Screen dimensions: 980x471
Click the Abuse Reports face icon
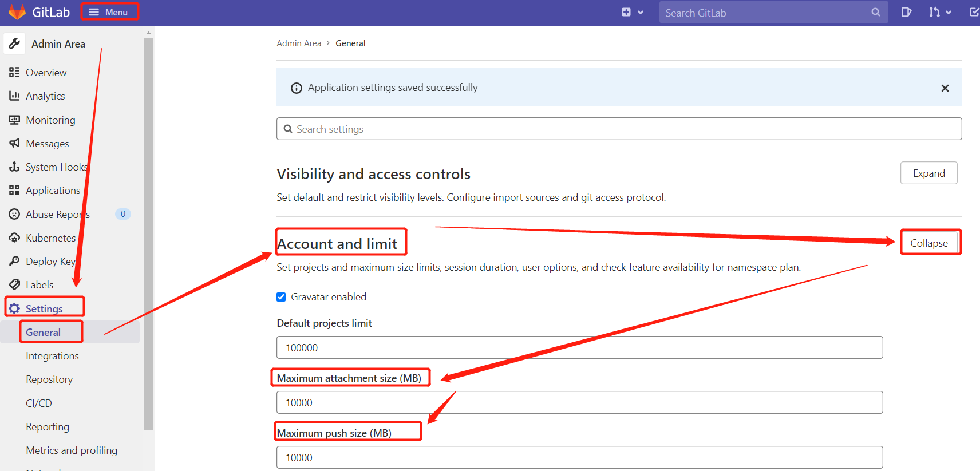click(14, 214)
